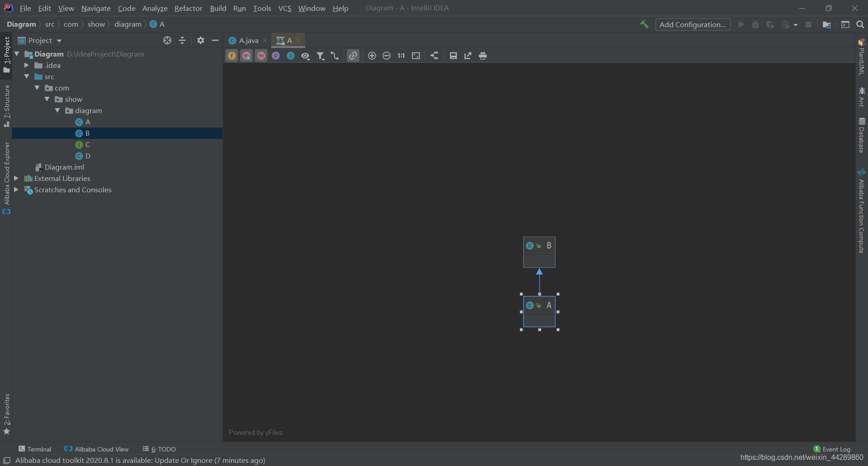868x466 pixels.
Task: Toggle Properties display in diagram toolbar
Action: point(276,56)
